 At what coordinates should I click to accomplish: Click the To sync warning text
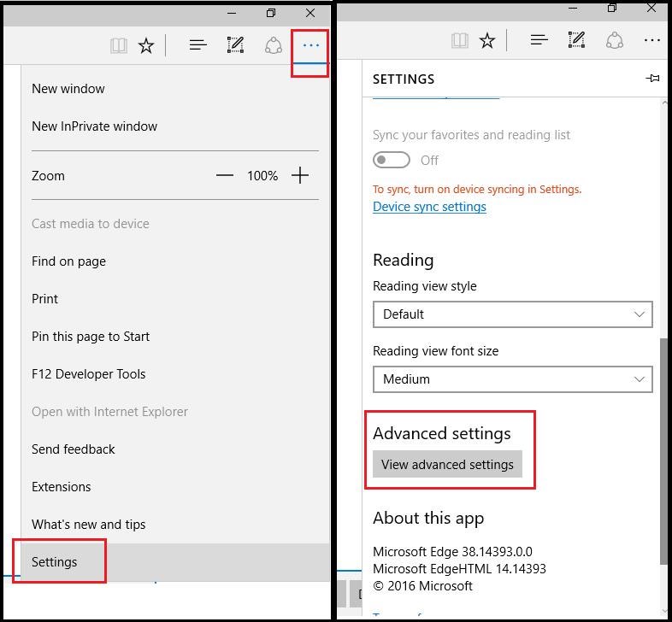(x=477, y=190)
